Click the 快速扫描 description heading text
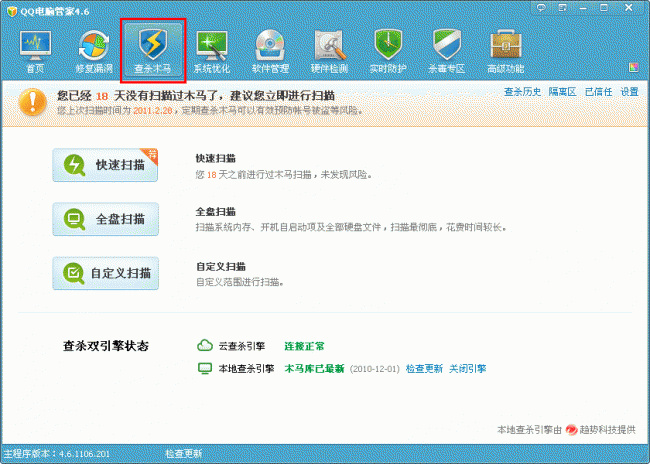 [x=216, y=158]
